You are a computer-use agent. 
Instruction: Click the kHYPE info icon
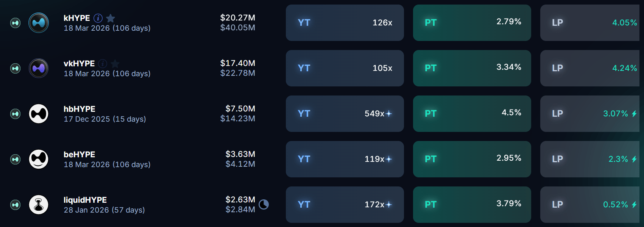click(98, 18)
